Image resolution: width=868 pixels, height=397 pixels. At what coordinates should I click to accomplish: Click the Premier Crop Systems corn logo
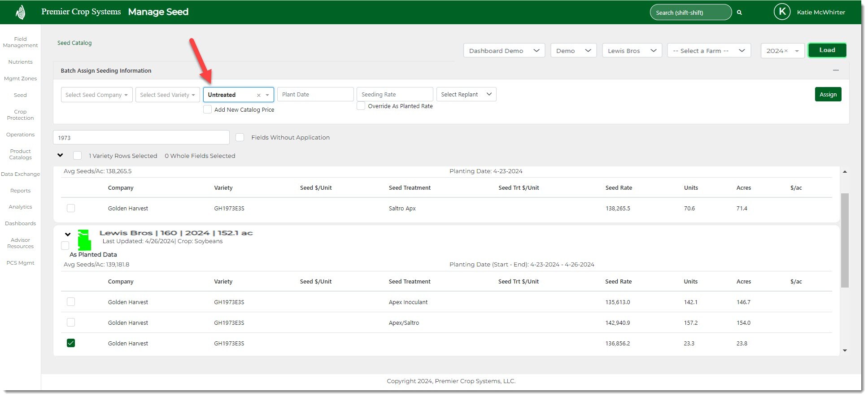[20, 12]
